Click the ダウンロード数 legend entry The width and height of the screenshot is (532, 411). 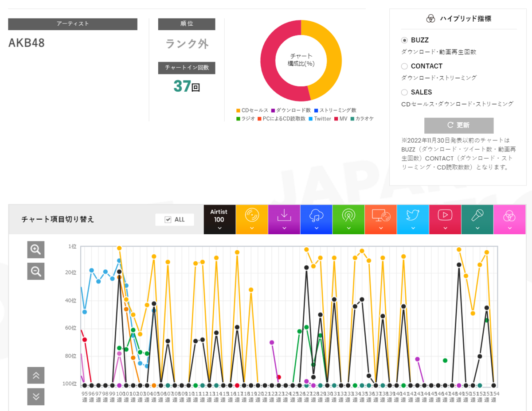[290, 110]
